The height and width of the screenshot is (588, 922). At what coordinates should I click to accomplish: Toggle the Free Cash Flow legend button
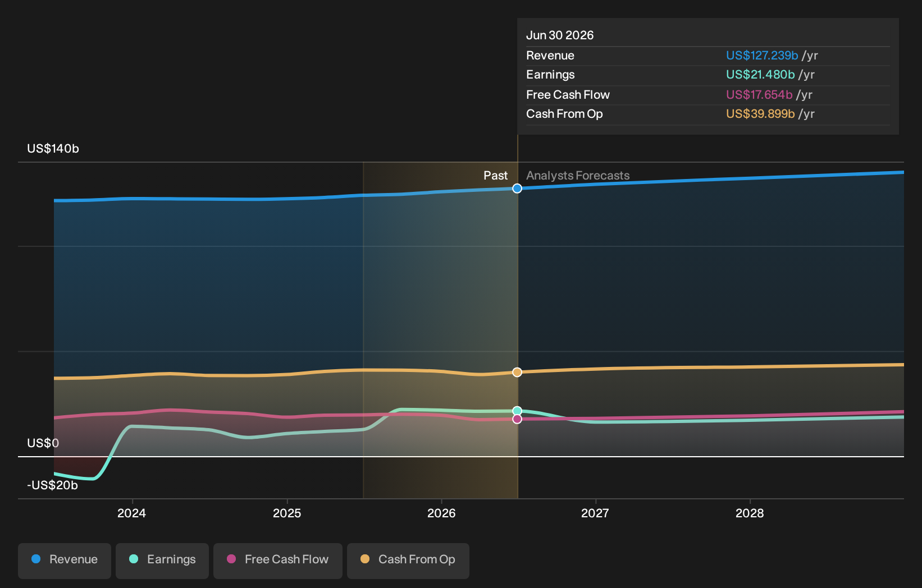click(x=278, y=561)
